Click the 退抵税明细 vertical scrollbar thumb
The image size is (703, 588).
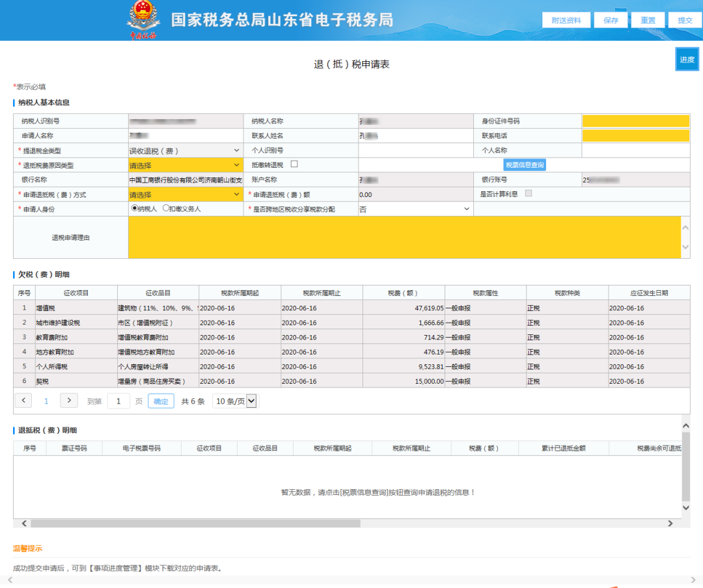tap(686, 466)
